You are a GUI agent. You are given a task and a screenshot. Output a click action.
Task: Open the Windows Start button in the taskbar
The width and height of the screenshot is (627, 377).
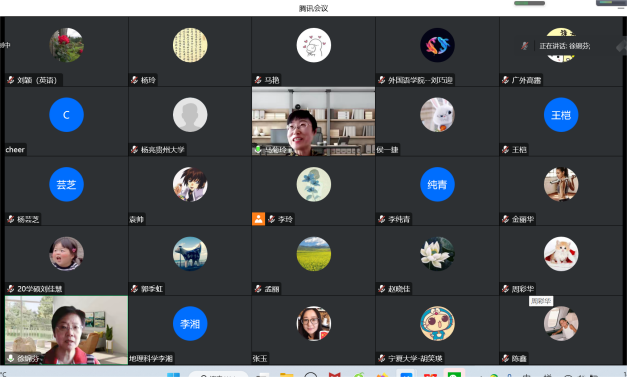[173, 375]
